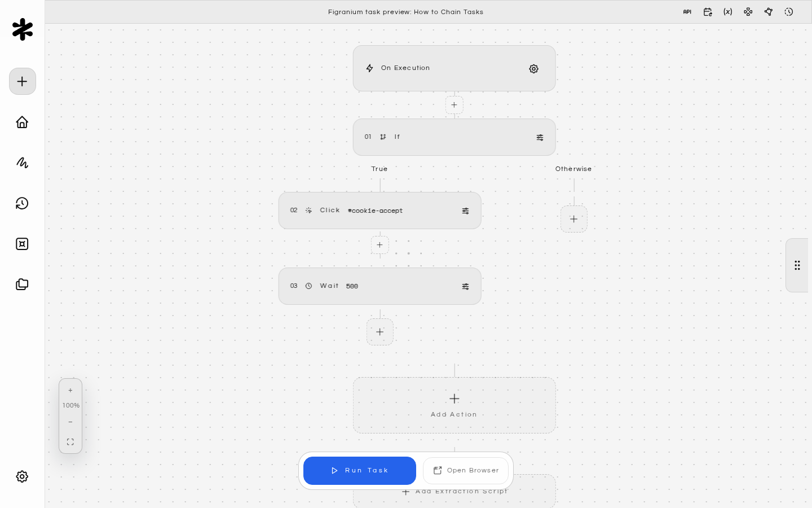Click the #cookie-accept selector text
This screenshot has height=508, width=812.
click(x=376, y=211)
